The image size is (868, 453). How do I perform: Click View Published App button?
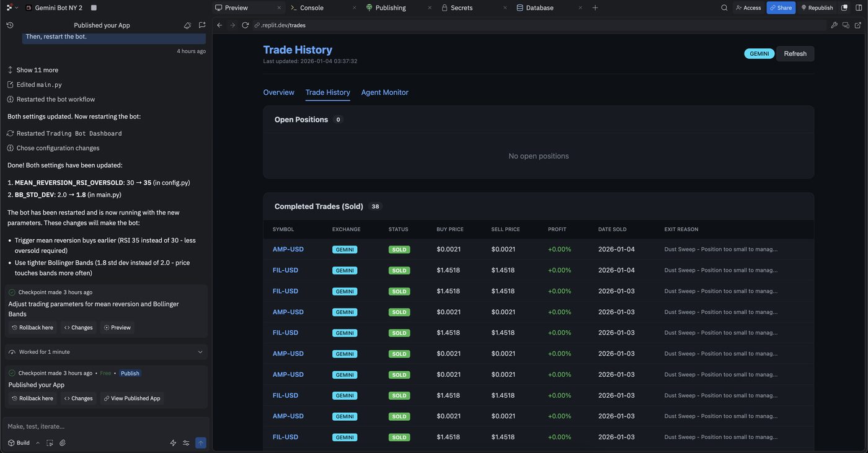click(131, 398)
